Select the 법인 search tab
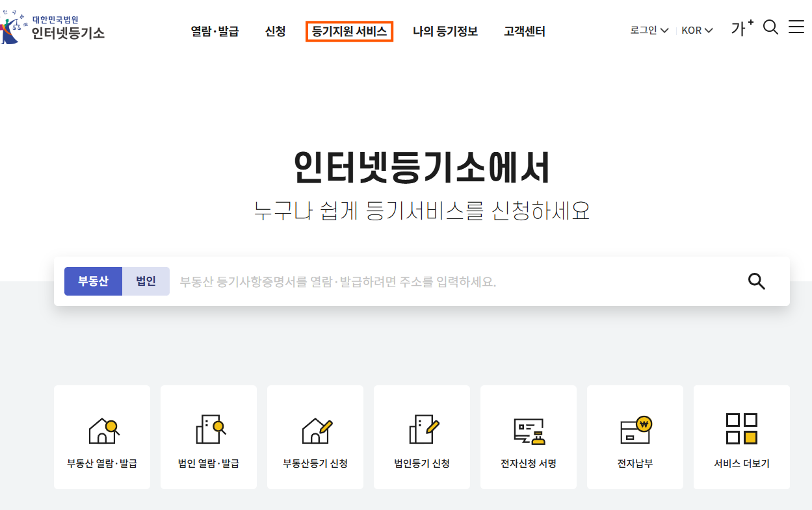 click(146, 281)
